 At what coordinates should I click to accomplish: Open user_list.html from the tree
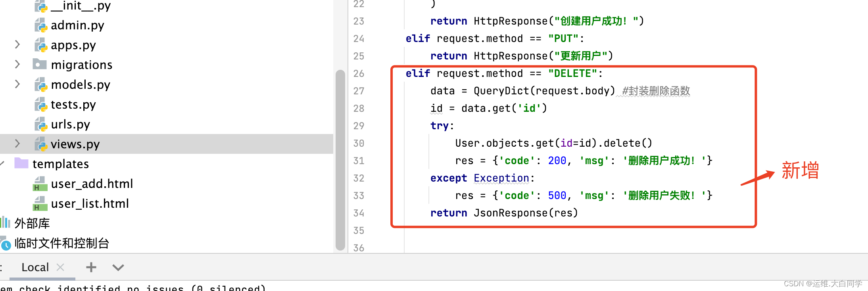point(90,204)
